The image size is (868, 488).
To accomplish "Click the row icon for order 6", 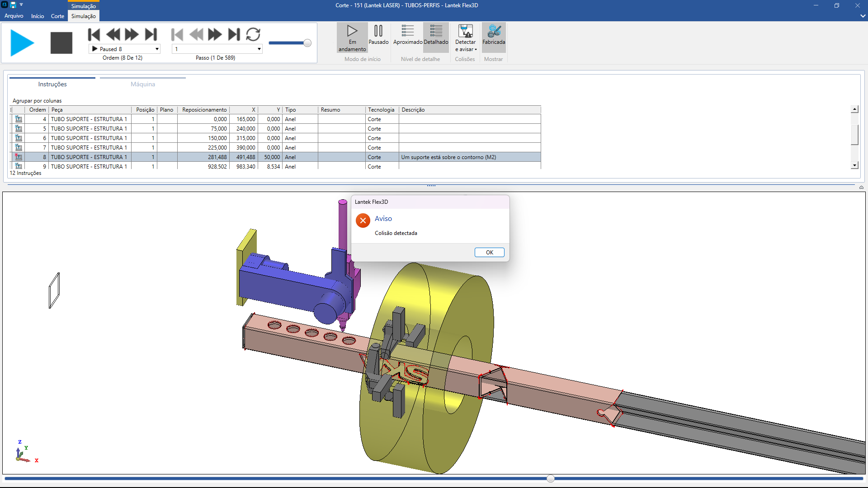I will pos(19,138).
